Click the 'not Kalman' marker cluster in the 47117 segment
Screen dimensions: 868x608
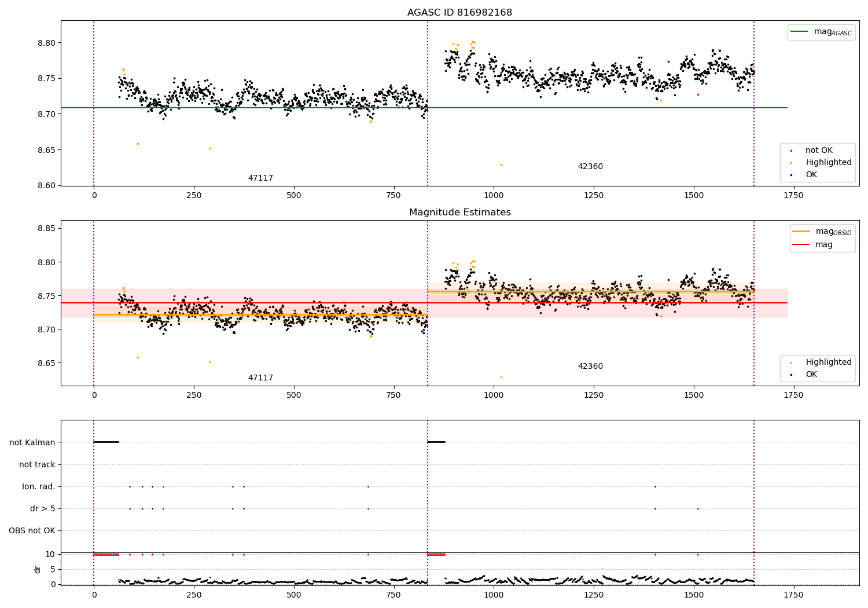click(x=106, y=442)
